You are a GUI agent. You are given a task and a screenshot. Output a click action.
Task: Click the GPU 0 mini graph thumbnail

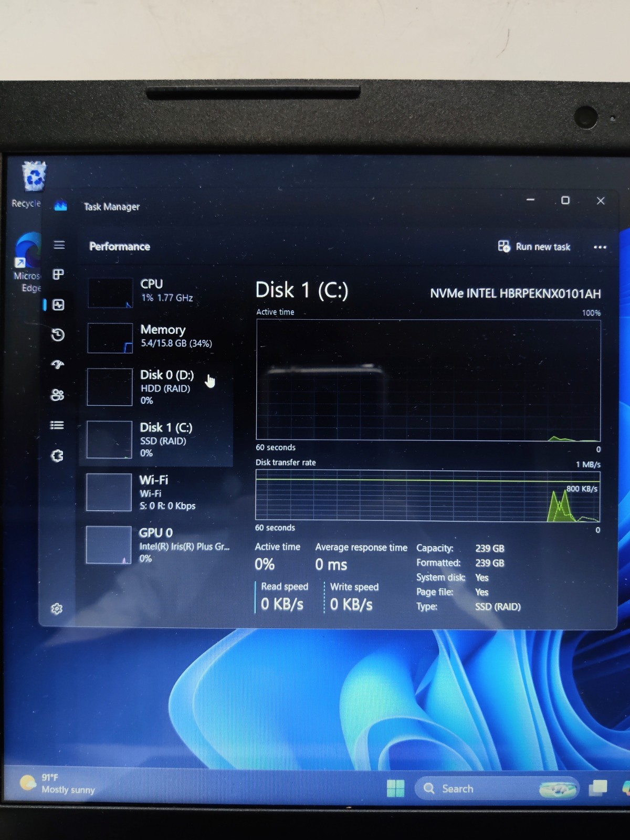coord(108,545)
